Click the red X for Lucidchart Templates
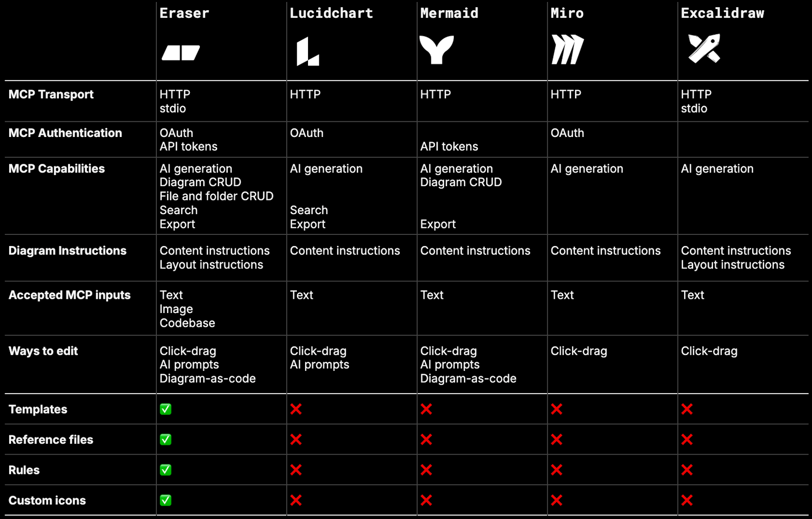Viewport: 812px width, 519px height. [296, 409]
